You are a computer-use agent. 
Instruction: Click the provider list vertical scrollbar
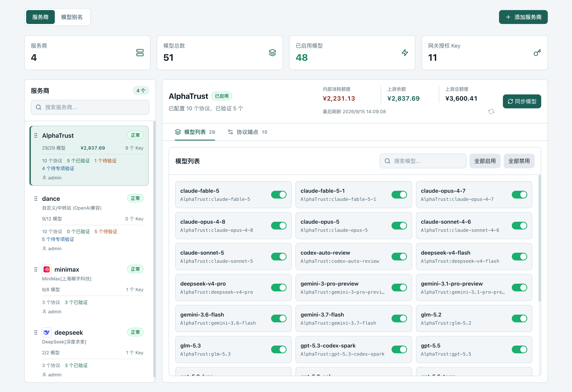[x=154, y=249]
